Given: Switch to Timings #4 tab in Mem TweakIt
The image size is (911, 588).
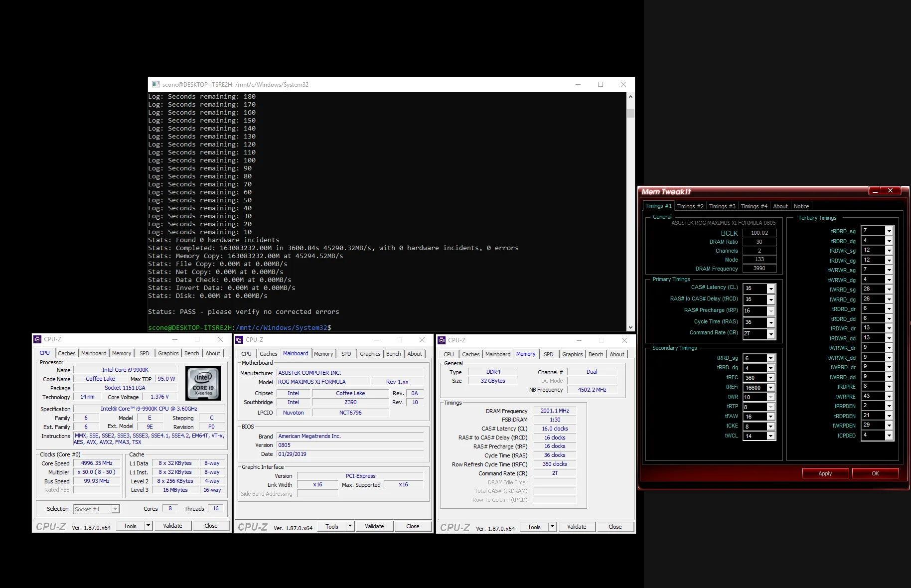Looking at the screenshot, I should point(754,206).
